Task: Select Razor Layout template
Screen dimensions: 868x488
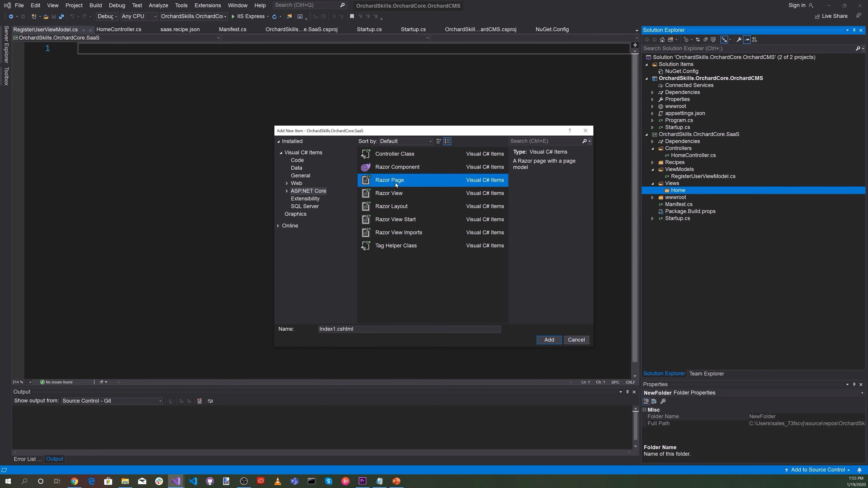Action: 433,206
